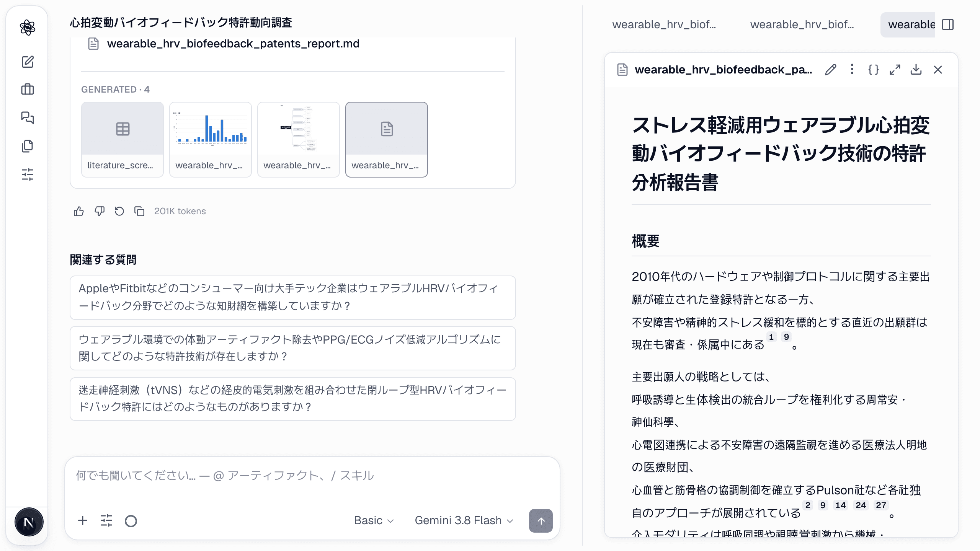Screen dimensions: 980x551
Task: Open the Basic mode dropdown
Action: pyautogui.click(x=374, y=520)
